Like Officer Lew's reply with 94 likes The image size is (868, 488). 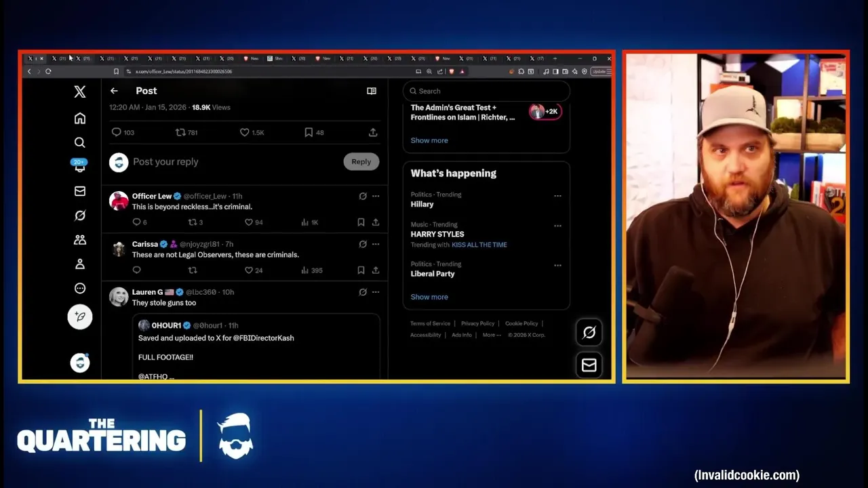point(254,222)
